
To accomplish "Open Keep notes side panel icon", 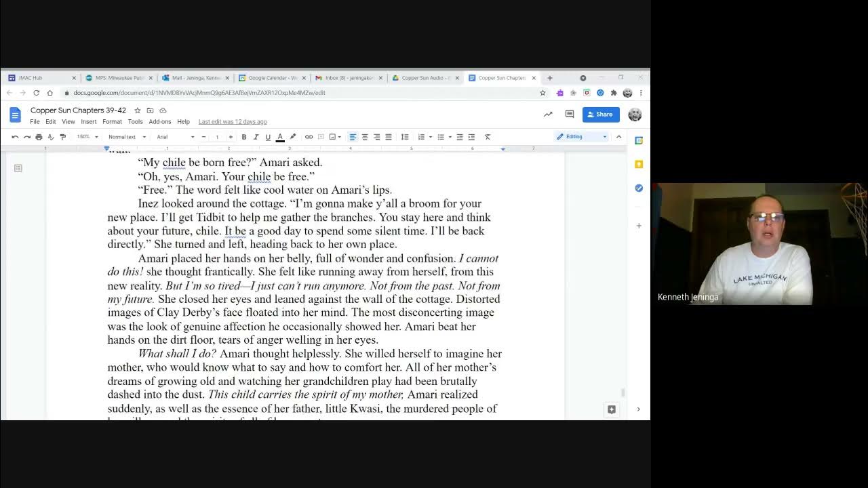I will [x=639, y=164].
